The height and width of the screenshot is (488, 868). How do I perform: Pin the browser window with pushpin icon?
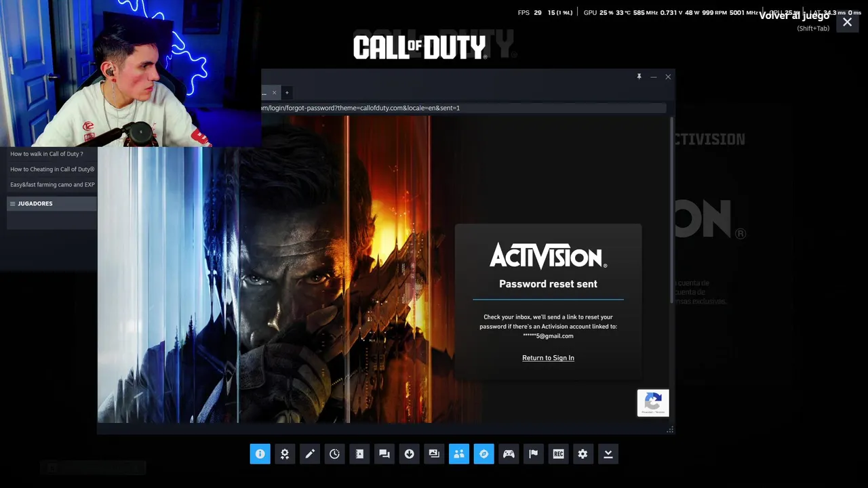click(639, 77)
